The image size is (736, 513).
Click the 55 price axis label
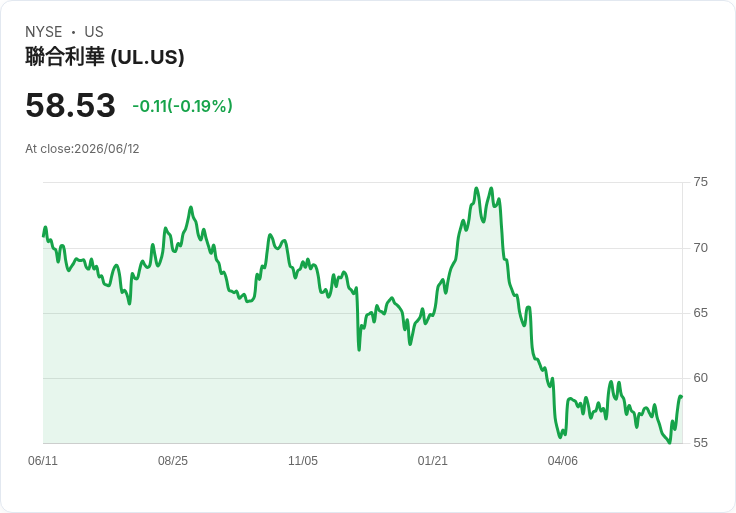click(x=700, y=443)
